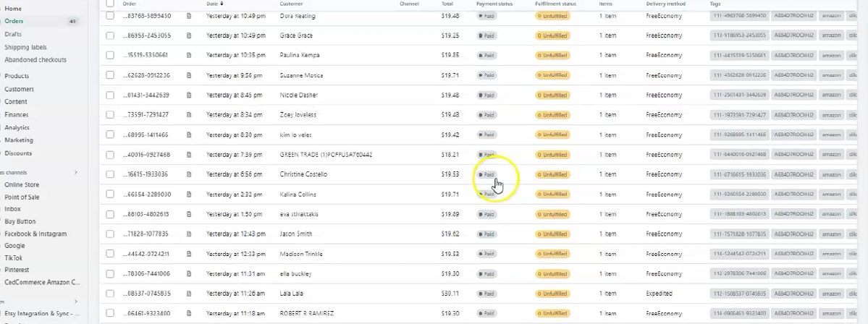868x324 pixels.
Task: Open note icon on Suzanne Motice's order
Action: (x=189, y=75)
